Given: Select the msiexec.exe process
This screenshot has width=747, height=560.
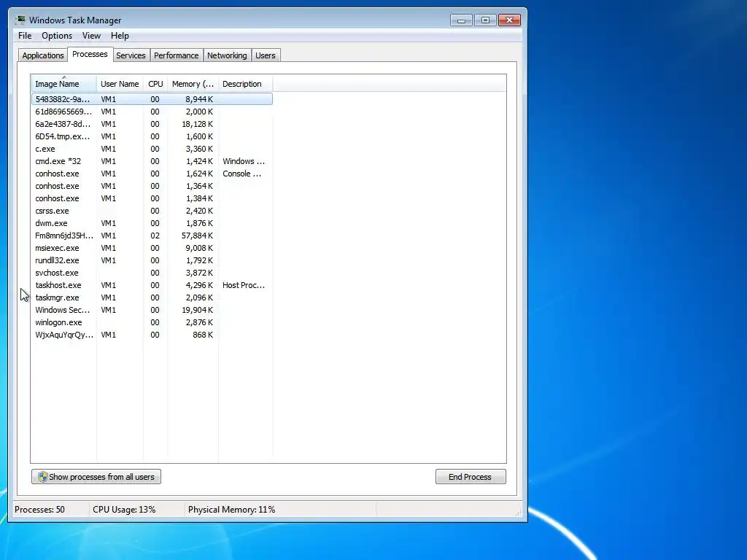Looking at the screenshot, I should [152, 248].
